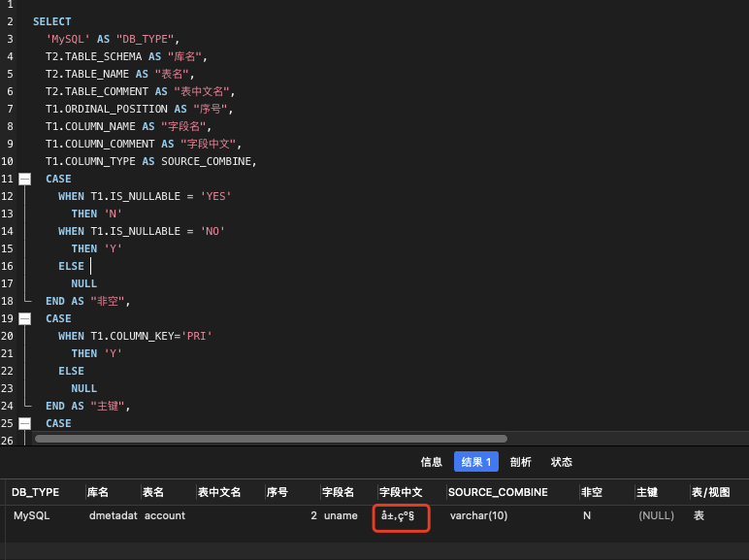Screen dimensions: 749x560
Task: Click the horizontal scrollbar of the editor
Action: pyautogui.click(x=271, y=439)
